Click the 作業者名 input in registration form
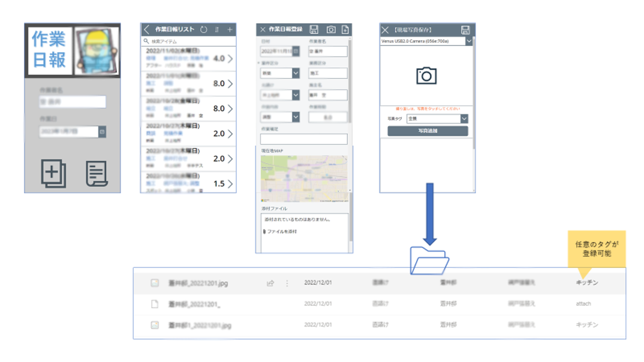 tap(328, 52)
